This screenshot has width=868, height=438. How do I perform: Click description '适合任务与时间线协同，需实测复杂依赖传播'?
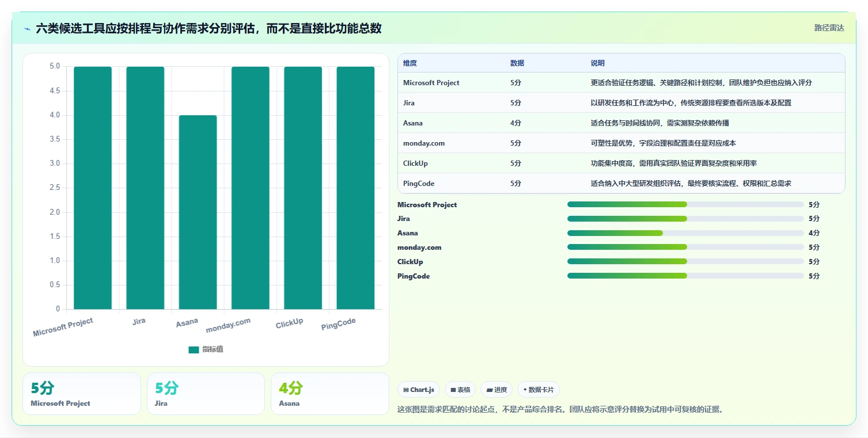point(661,123)
